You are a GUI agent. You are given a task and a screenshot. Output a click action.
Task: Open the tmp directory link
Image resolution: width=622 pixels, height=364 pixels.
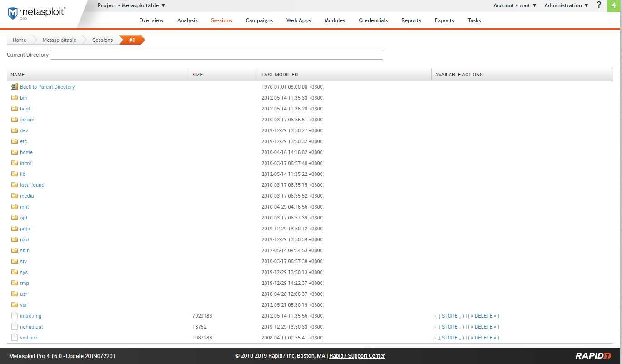coord(24,283)
